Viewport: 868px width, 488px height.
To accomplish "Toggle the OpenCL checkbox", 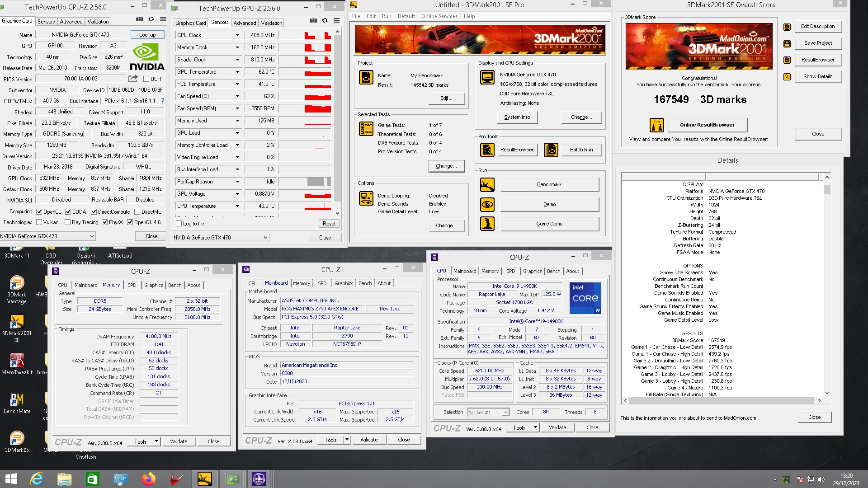I will tap(39, 211).
